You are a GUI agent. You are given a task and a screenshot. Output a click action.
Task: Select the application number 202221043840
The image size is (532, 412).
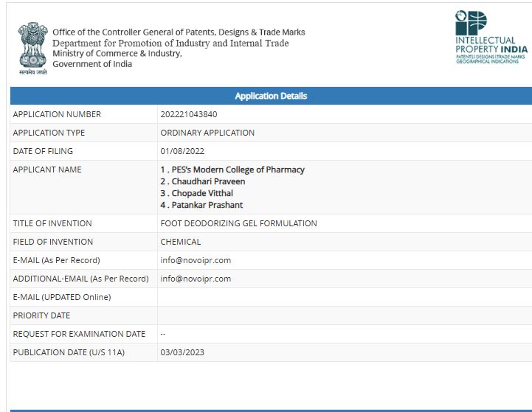pyautogui.click(x=189, y=114)
